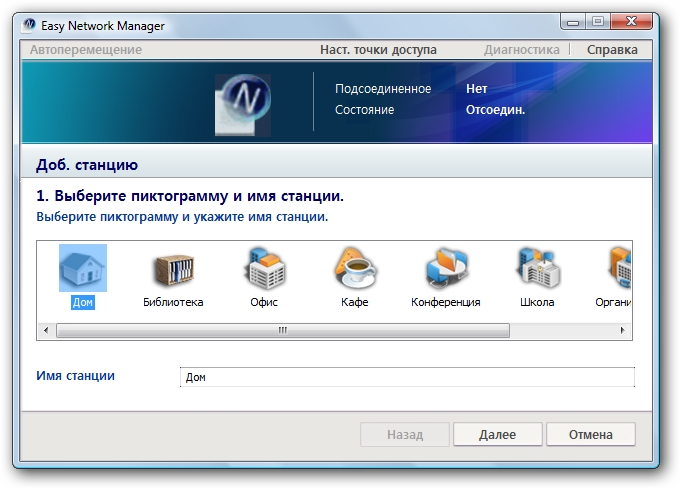Open Наст. точки доступа menu
Viewport: 680px width, 489px height.
pos(378,50)
